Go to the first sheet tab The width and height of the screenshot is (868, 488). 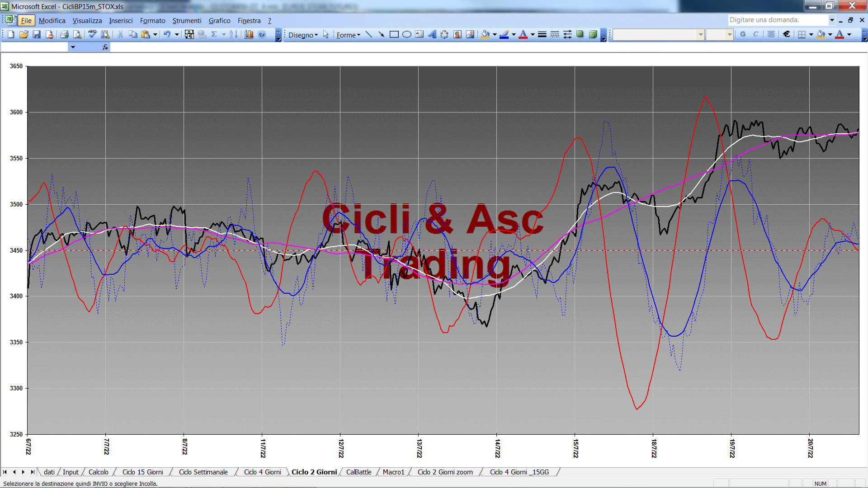pos(5,472)
